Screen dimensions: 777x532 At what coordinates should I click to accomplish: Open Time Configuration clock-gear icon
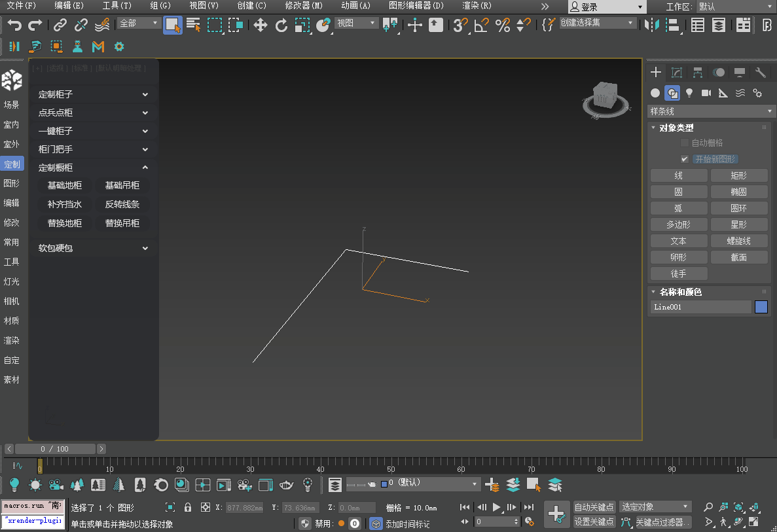[x=529, y=522]
